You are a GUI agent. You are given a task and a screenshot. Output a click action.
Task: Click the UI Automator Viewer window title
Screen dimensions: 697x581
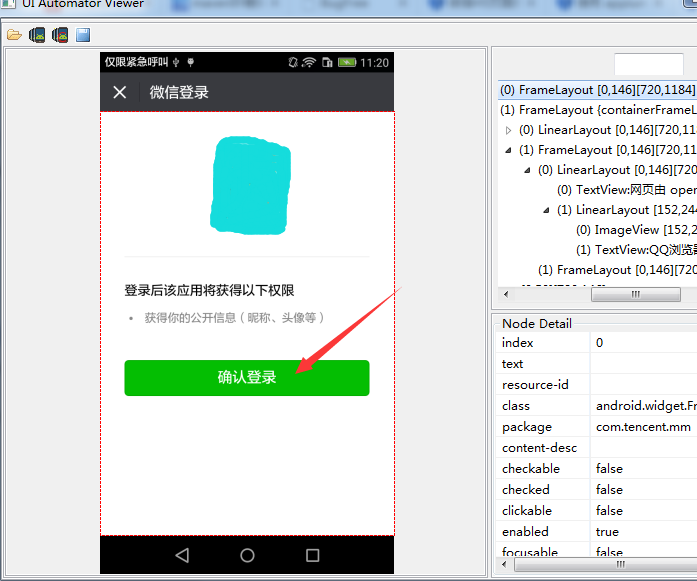coord(83,4)
